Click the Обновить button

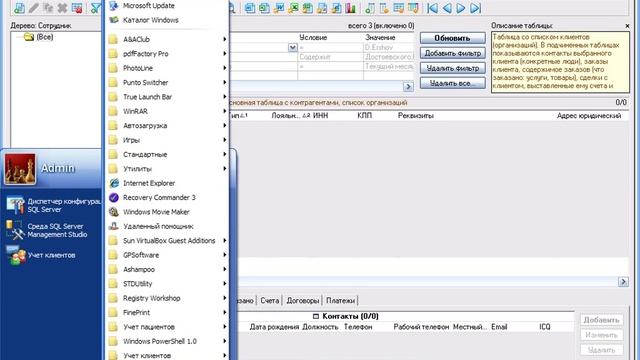coord(452,38)
